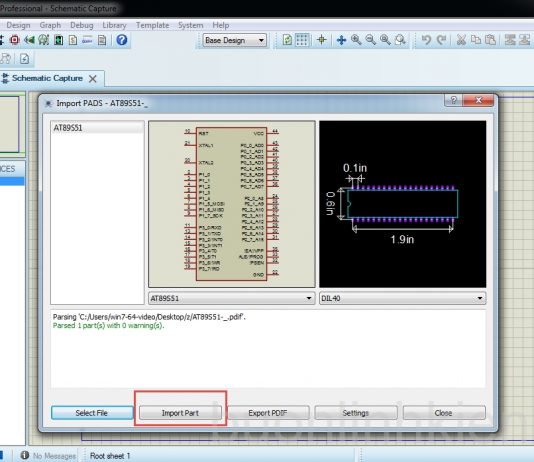This screenshot has width=534, height=462.
Task: Click the Redraw display icon
Action: (x=287, y=40)
